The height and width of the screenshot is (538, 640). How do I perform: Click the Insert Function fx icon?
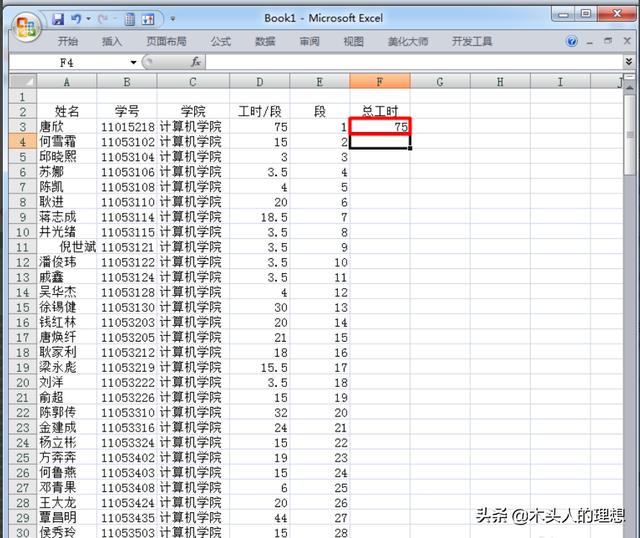(x=196, y=62)
